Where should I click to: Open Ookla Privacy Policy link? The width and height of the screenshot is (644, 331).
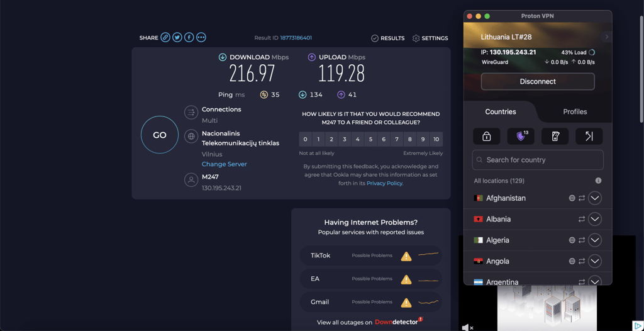pos(385,183)
